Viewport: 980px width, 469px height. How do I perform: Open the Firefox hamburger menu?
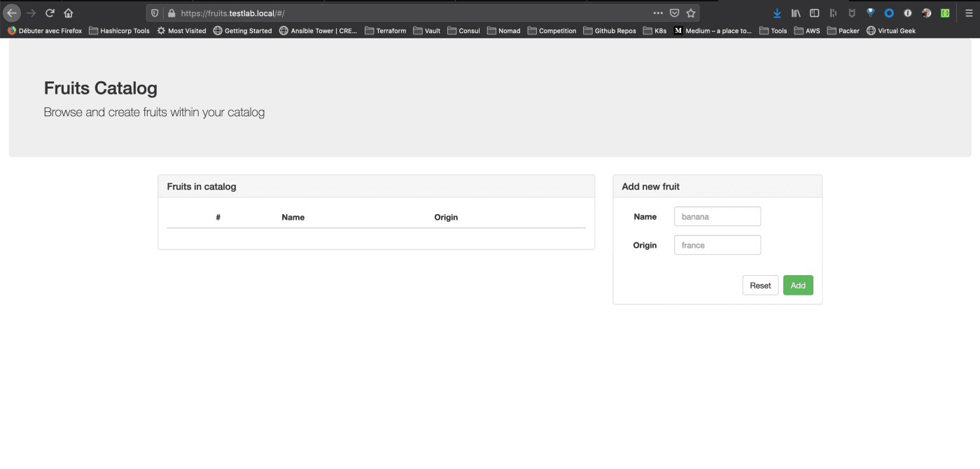pos(969,13)
